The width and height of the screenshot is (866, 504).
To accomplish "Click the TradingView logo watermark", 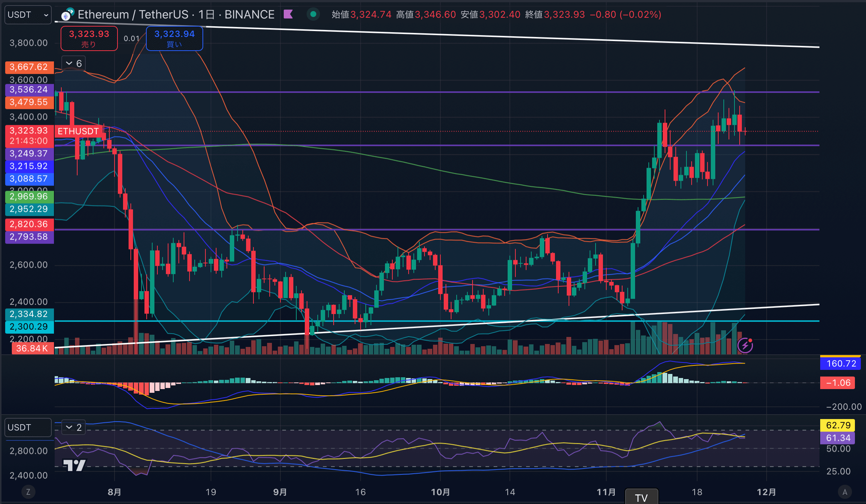I will [x=74, y=465].
